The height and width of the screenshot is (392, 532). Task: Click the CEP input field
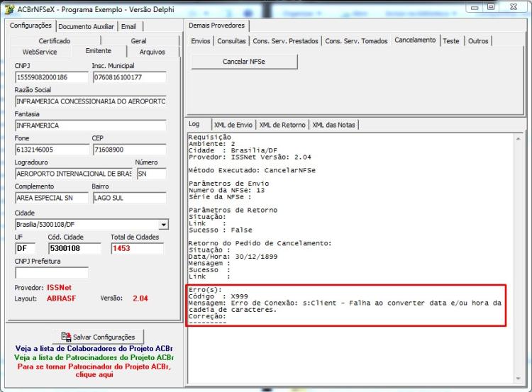coord(130,150)
